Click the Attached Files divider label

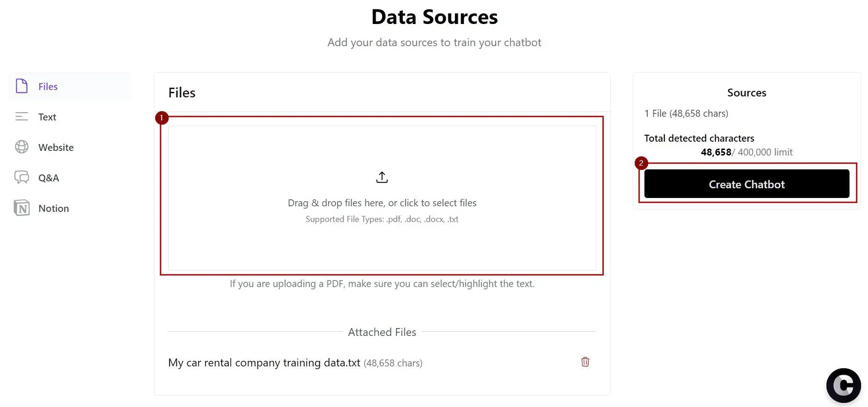coord(382,332)
